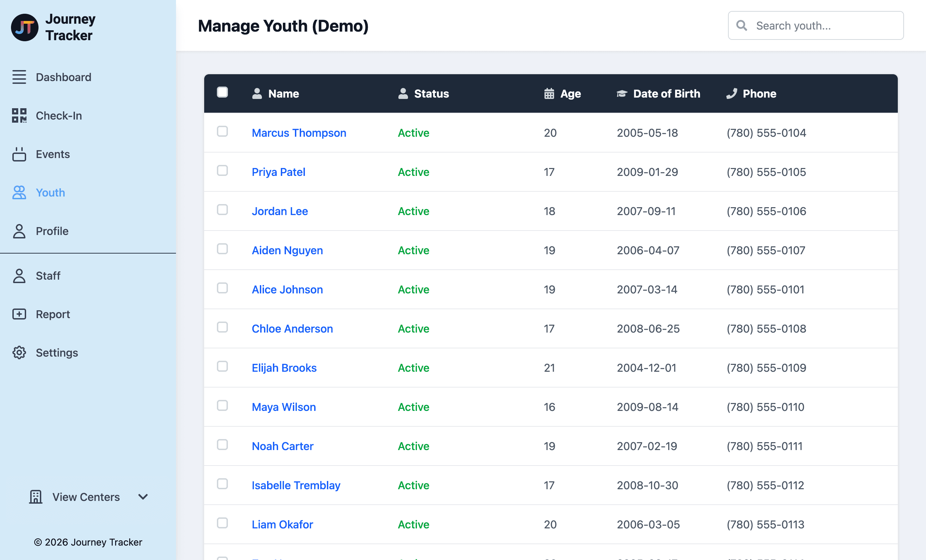Open Marcus Thompson's record
Image resolution: width=926 pixels, height=560 pixels.
click(x=299, y=133)
